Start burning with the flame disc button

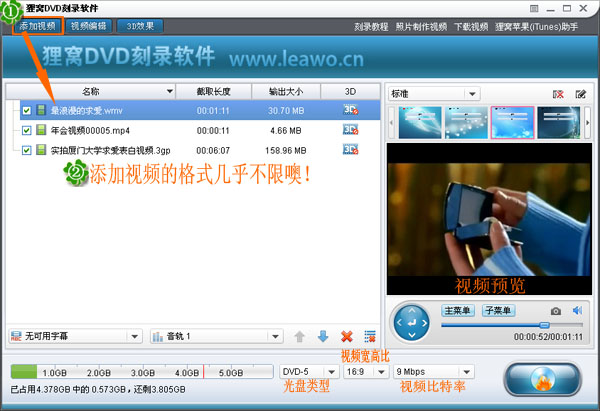543,379
